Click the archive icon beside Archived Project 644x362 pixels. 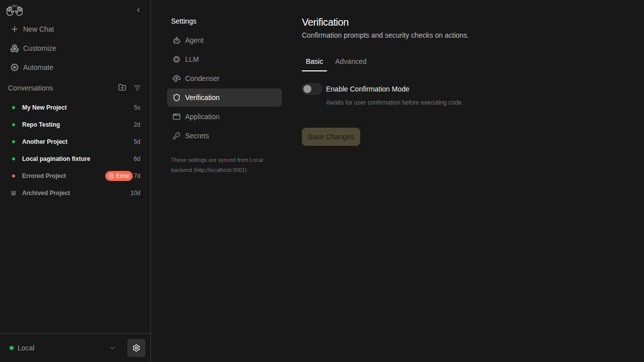pyautogui.click(x=14, y=193)
